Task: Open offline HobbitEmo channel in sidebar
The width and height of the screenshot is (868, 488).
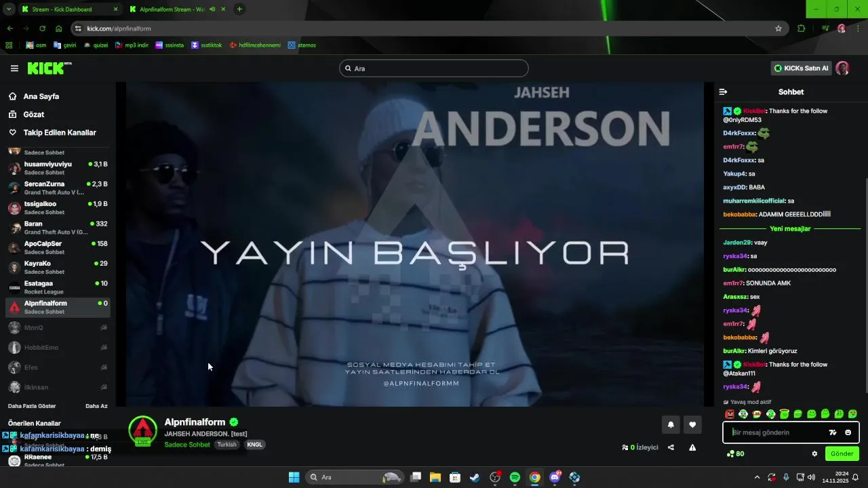Action: (58, 347)
